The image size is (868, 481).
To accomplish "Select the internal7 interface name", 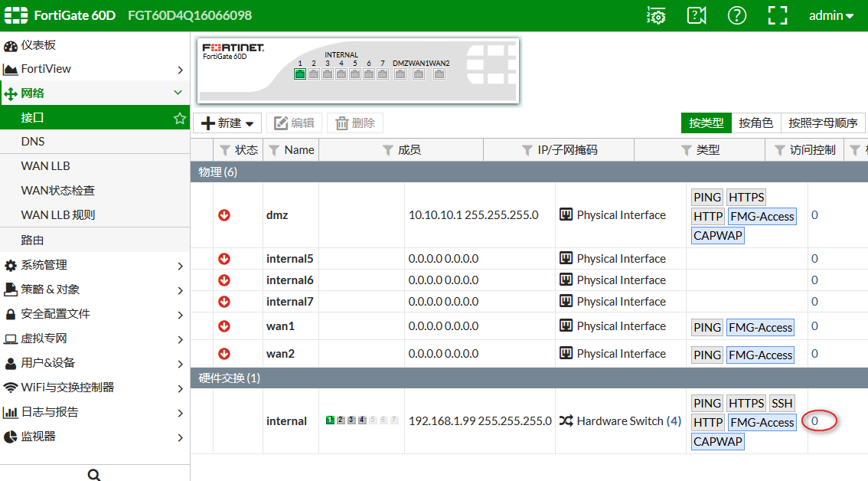I will [289, 302].
